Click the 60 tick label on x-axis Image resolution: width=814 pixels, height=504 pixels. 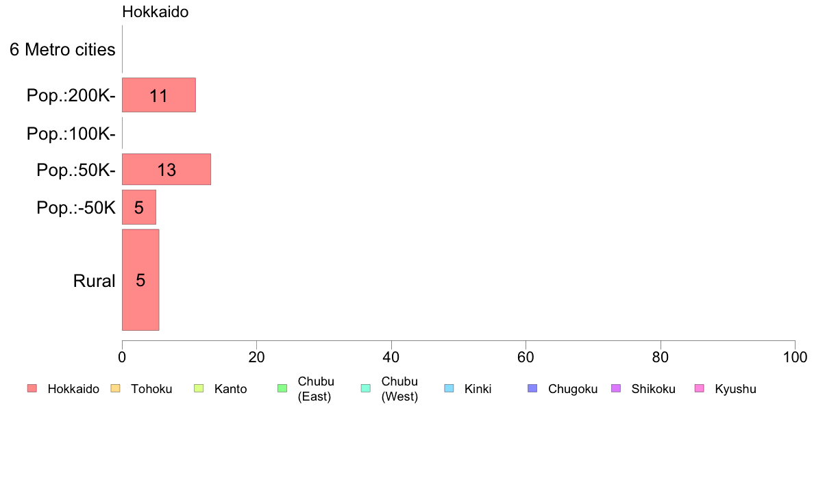[526, 357]
